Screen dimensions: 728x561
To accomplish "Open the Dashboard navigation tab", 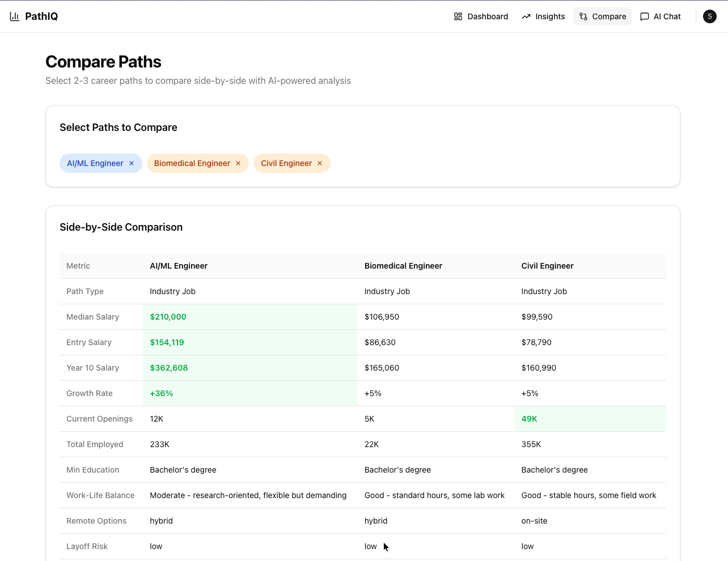I will [488, 16].
